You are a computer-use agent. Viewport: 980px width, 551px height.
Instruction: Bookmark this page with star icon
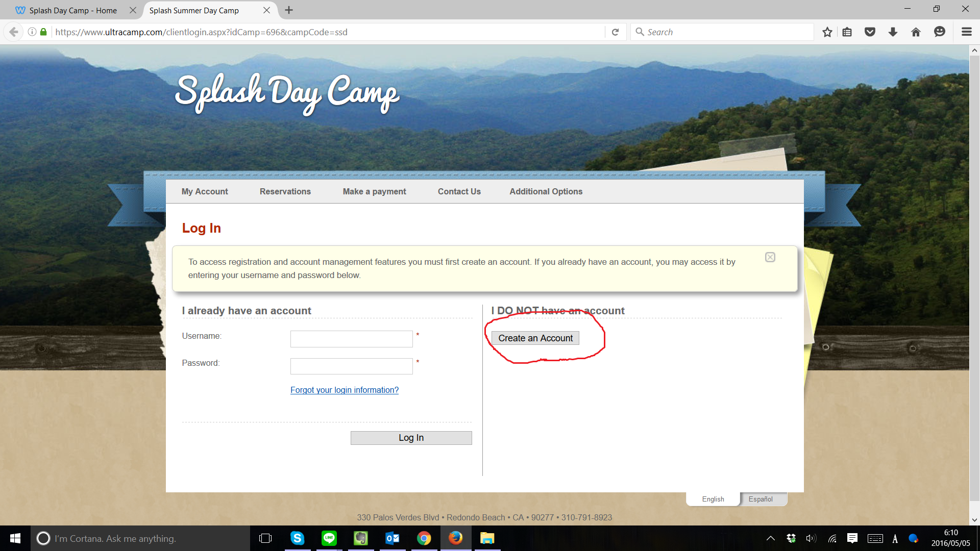[827, 32]
